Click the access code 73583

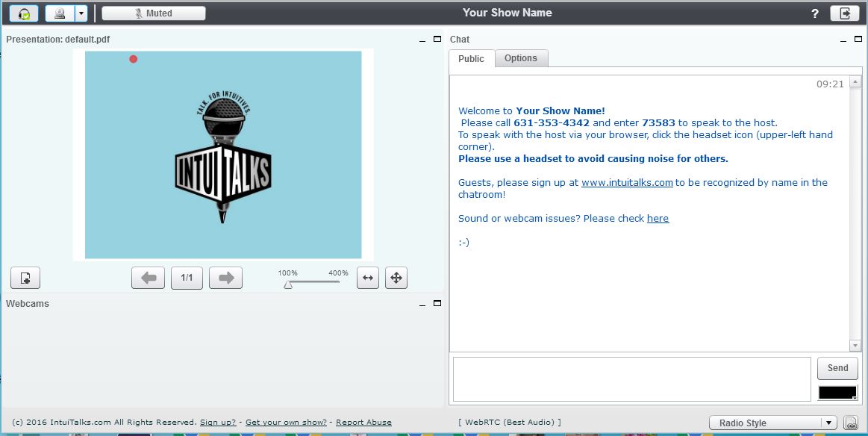click(659, 123)
